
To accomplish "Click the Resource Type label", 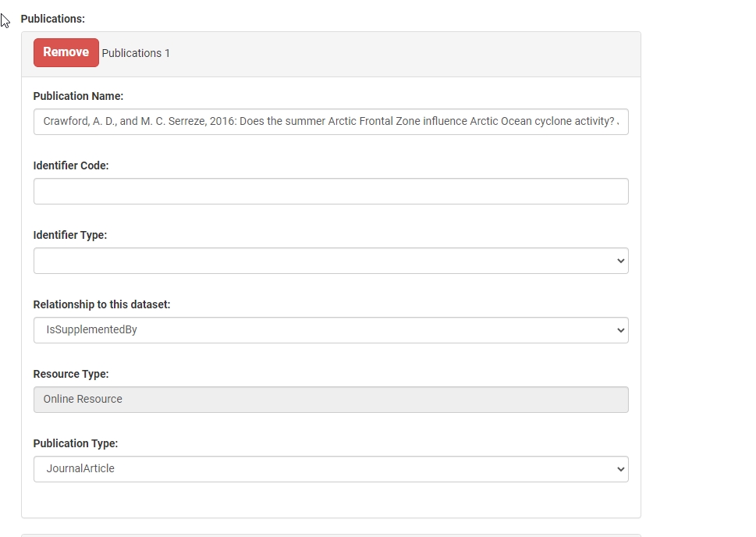I will (71, 374).
